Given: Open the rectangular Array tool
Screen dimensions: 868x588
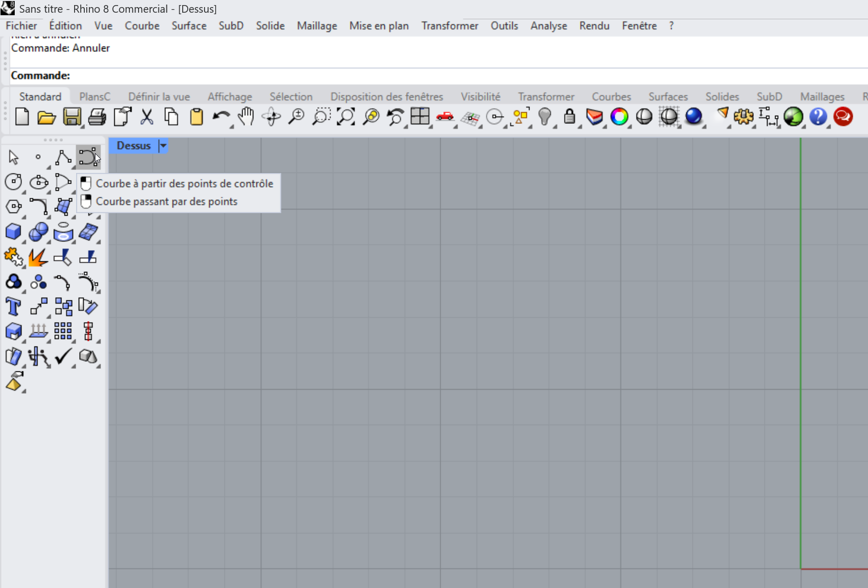Looking at the screenshot, I should (x=63, y=331).
